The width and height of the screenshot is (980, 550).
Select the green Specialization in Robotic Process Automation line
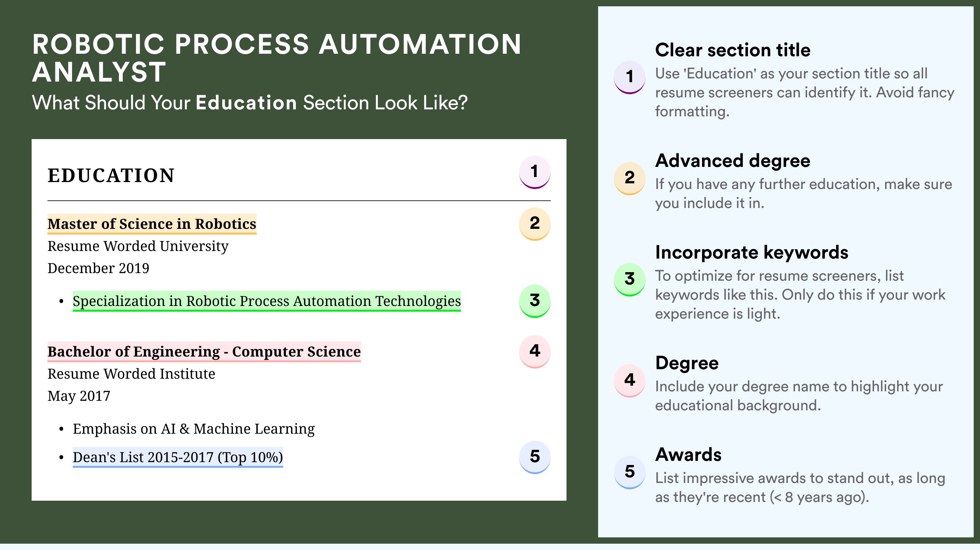click(267, 301)
